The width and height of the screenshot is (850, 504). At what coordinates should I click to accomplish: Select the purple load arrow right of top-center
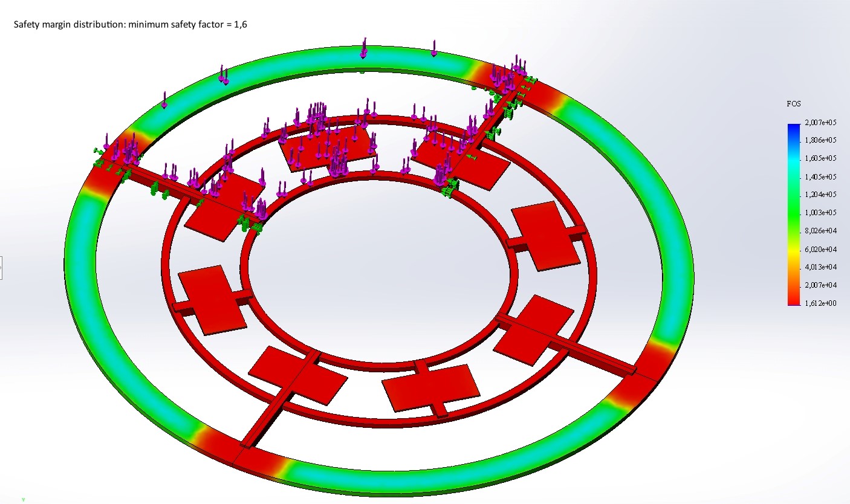click(x=433, y=48)
